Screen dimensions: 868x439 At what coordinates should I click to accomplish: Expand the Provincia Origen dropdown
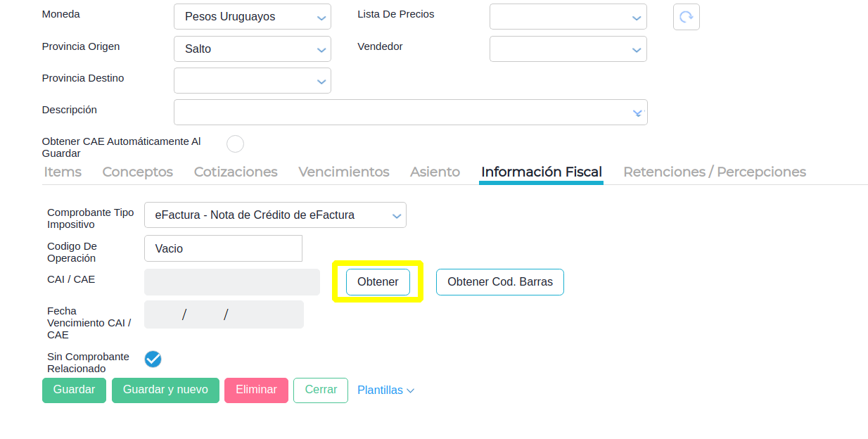252,49
